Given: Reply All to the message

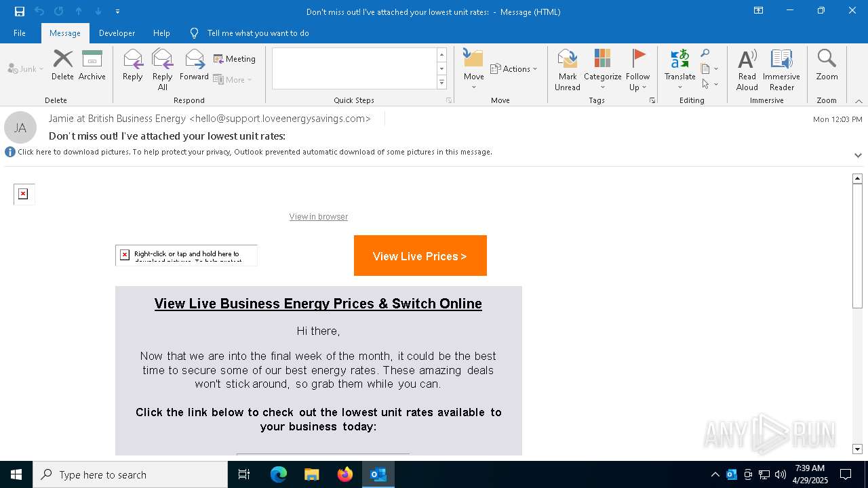Looking at the screenshot, I should (163, 70).
